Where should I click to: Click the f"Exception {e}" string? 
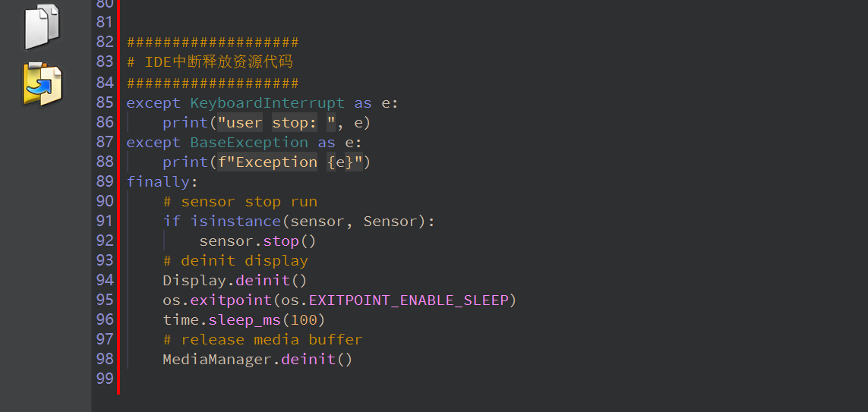click(289, 162)
